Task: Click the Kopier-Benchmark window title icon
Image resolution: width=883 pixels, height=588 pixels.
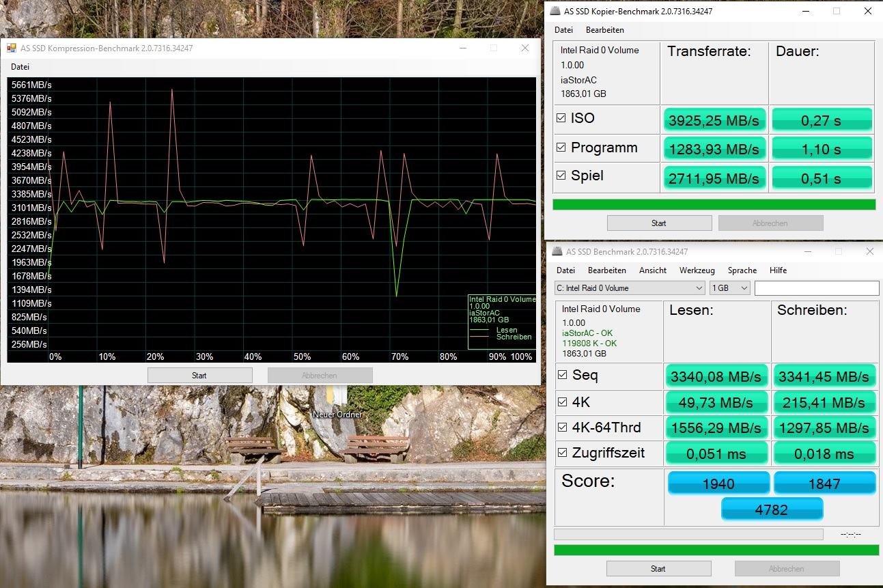Action: click(555, 11)
